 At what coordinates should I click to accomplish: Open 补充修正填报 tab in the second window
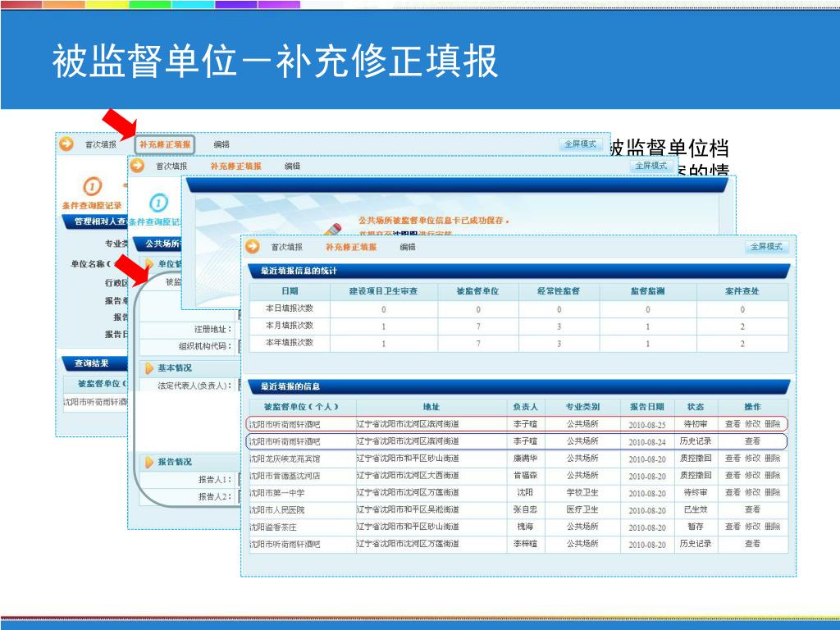(x=235, y=166)
